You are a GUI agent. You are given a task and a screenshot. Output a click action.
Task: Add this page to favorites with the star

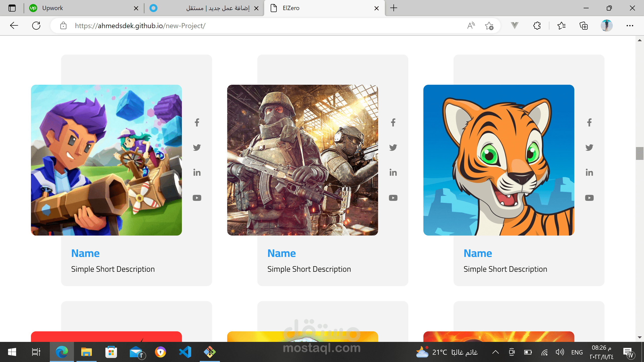click(x=489, y=26)
